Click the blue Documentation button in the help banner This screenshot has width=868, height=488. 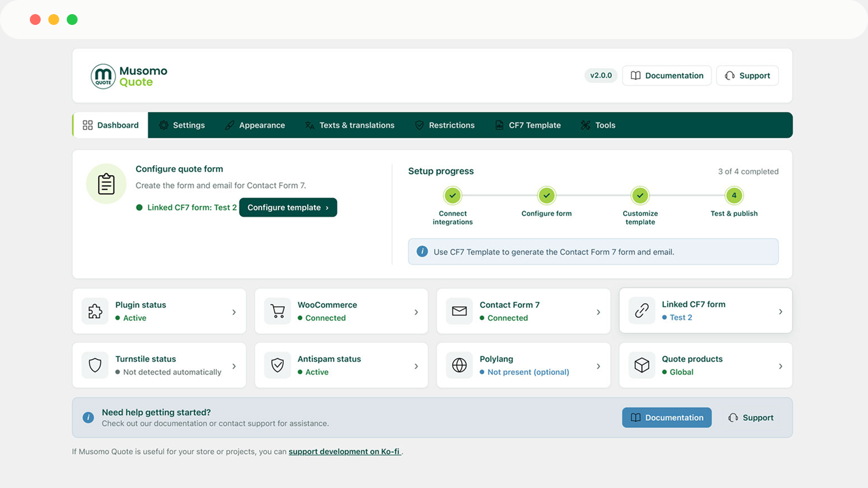click(667, 418)
